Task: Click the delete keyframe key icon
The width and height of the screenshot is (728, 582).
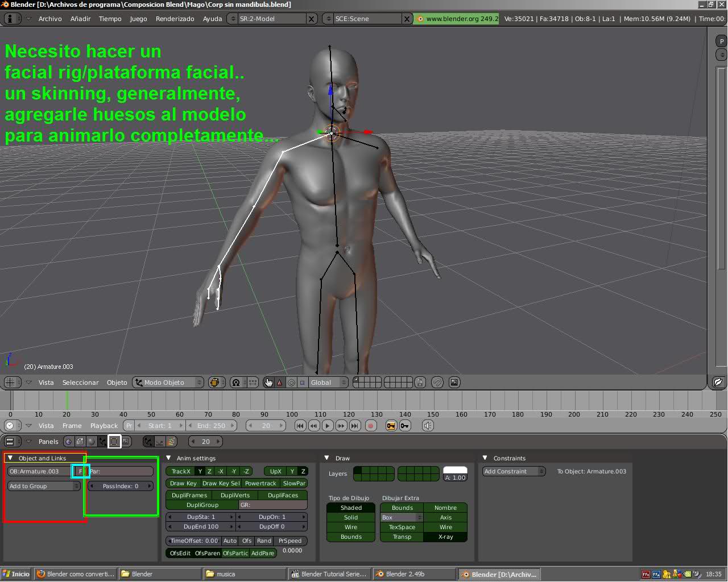Action: pos(405,426)
